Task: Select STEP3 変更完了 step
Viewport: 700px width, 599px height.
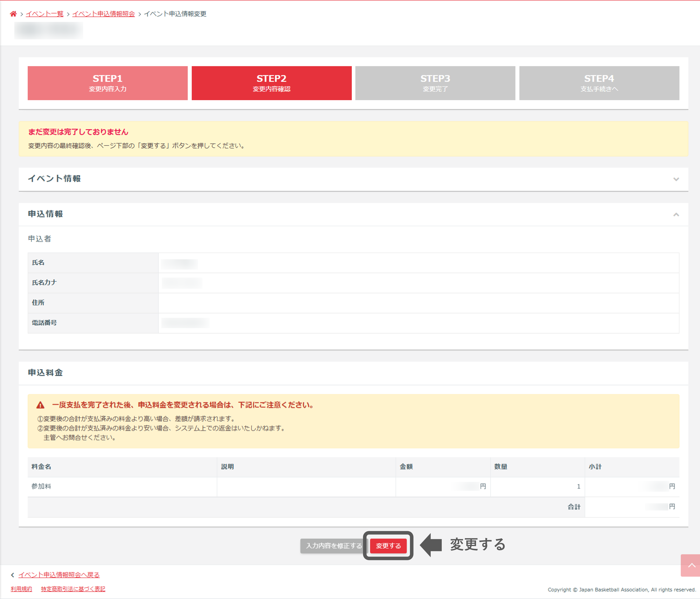Action: [435, 83]
